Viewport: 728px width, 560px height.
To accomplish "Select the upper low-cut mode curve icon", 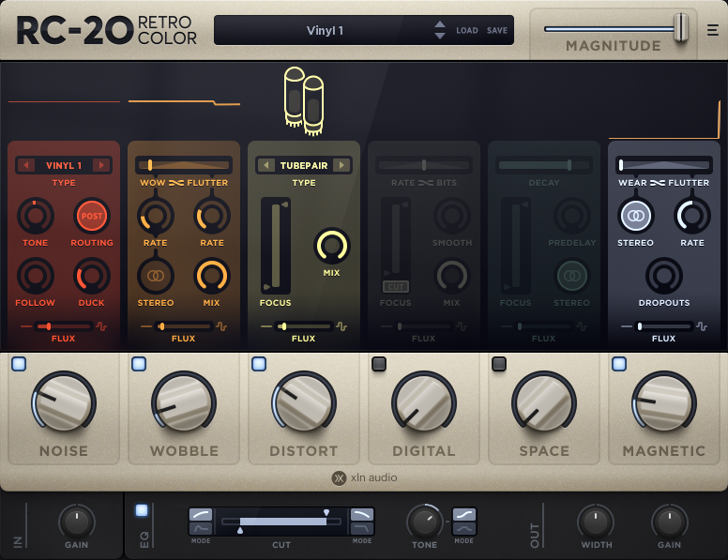I will [x=201, y=514].
